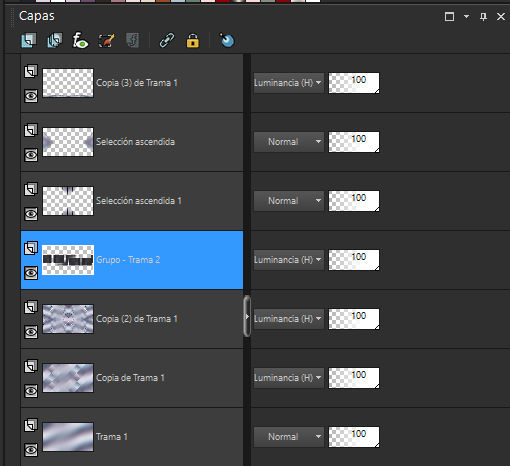Click opacity slider of Grupo - Trama 2
510x466 pixels.
354,260
